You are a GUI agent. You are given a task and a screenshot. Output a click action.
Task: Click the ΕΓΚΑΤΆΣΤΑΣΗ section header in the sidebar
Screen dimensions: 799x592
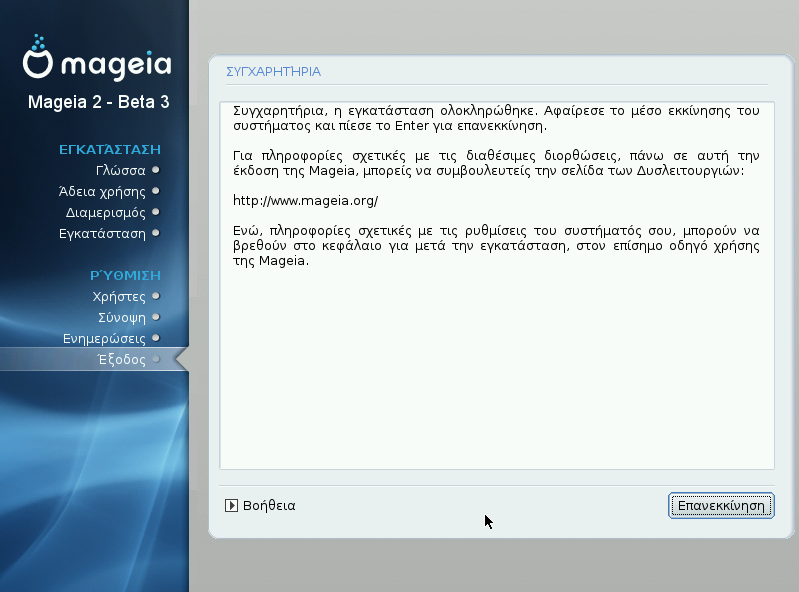coord(110,149)
